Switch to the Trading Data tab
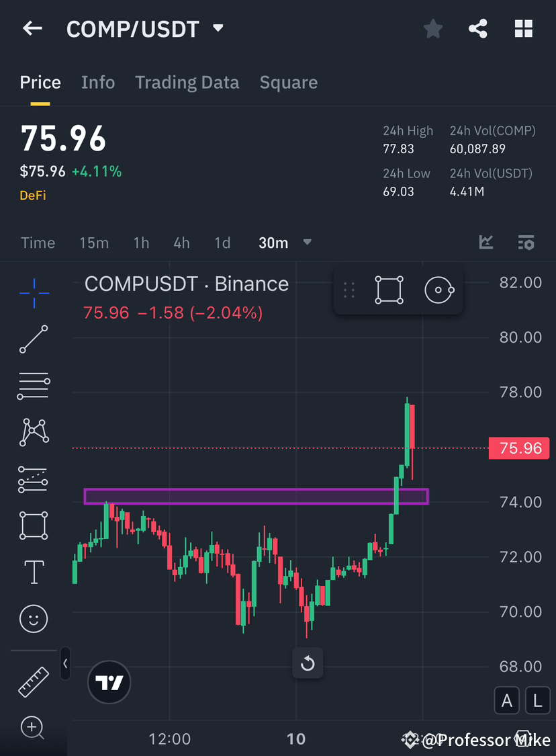The height and width of the screenshot is (756, 556). click(x=187, y=82)
